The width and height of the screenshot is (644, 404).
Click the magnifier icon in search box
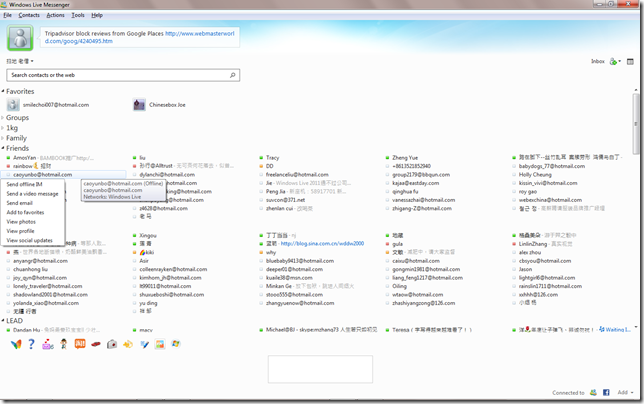pos(232,75)
